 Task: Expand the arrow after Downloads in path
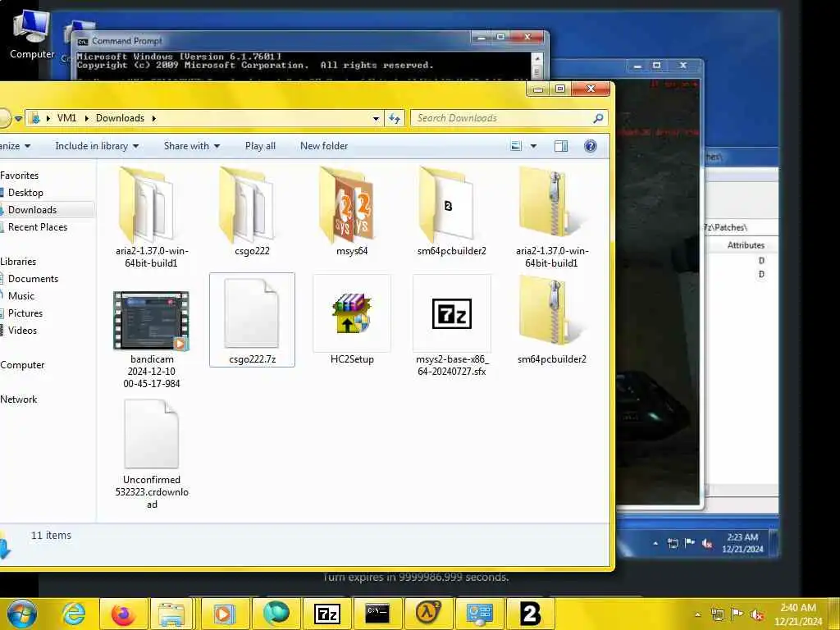(153, 118)
